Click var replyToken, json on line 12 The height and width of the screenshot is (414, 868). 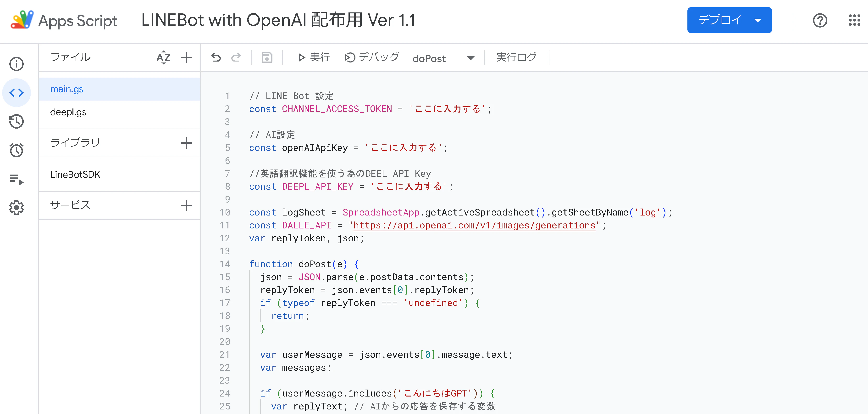[x=307, y=238]
